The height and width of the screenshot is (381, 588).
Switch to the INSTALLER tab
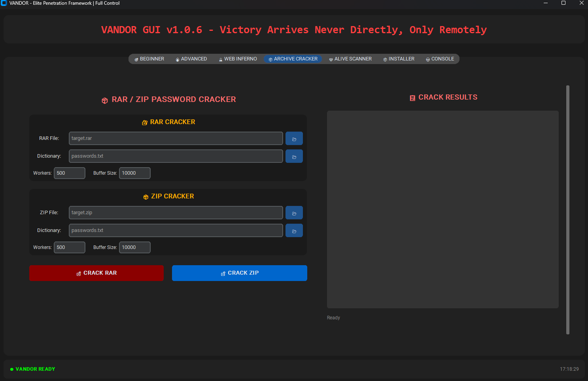(x=399, y=59)
